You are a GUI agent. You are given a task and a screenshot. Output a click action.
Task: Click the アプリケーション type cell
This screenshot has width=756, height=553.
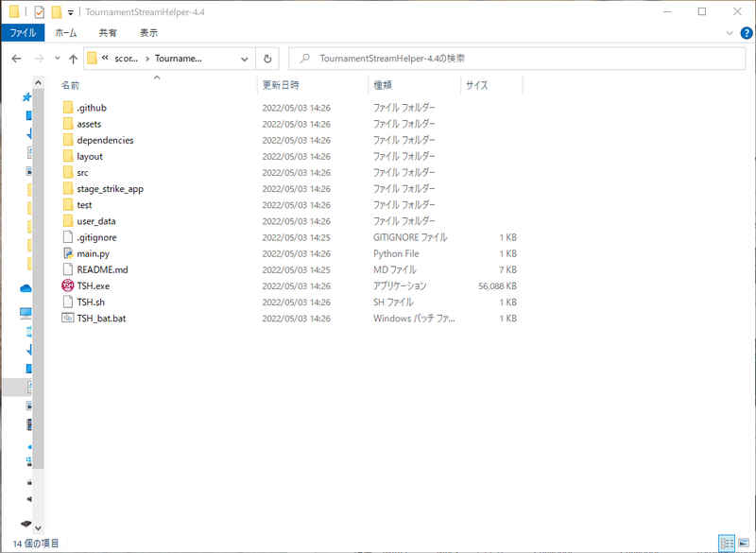coord(400,285)
